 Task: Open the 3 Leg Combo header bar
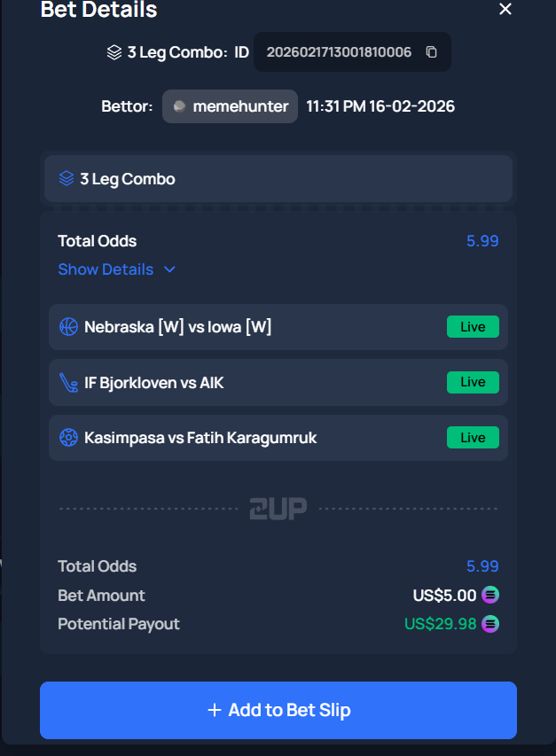coord(278,179)
